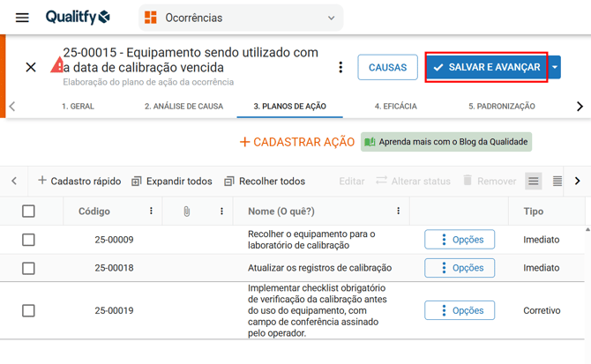
Task: Open the three-dot menu beside the occurrence title
Action: tap(340, 67)
